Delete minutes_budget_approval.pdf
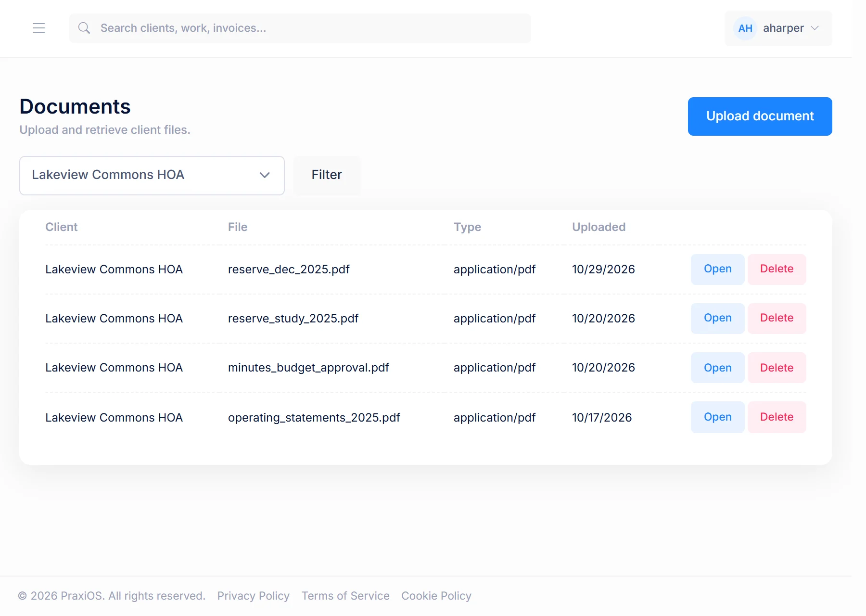 777,368
